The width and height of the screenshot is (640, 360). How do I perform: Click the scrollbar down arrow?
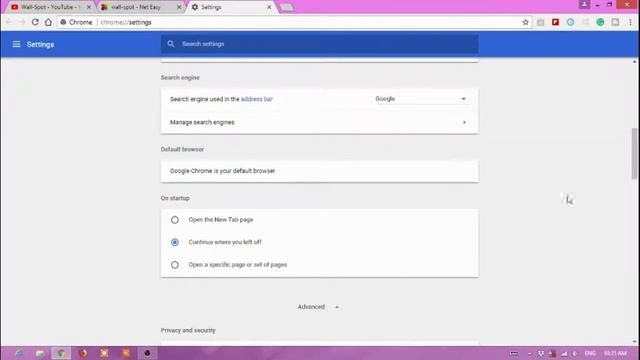tap(634, 342)
